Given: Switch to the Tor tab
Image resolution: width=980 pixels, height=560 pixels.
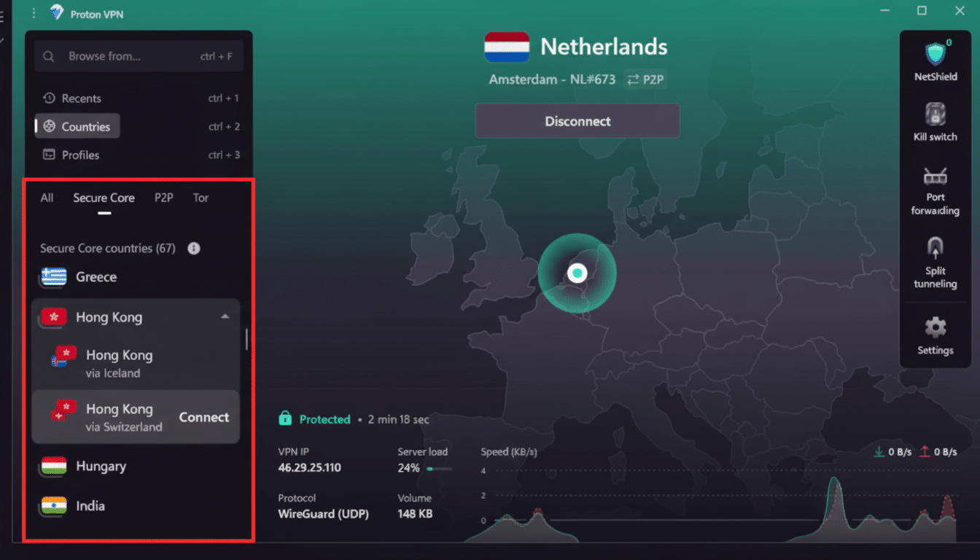Looking at the screenshot, I should 201,198.
